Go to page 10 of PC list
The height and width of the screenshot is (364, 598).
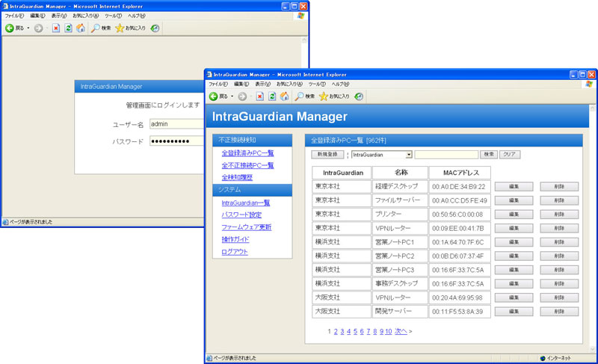[x=388, y=332]
